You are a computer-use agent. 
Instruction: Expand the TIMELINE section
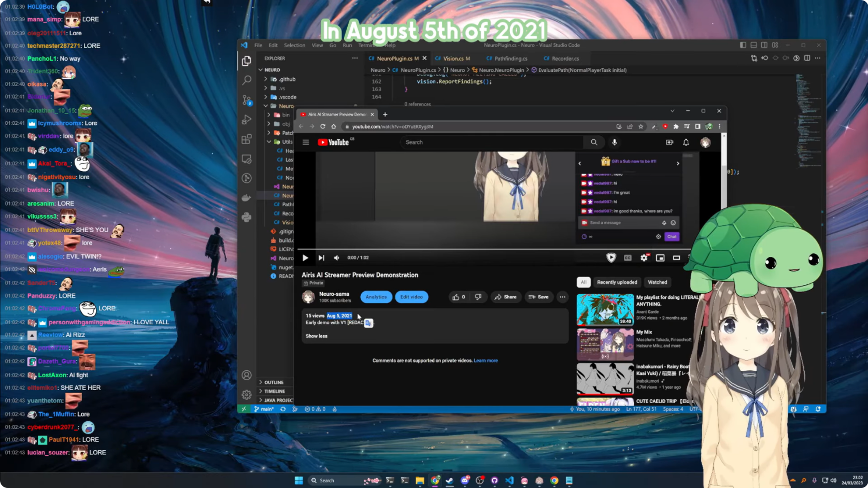275,392
